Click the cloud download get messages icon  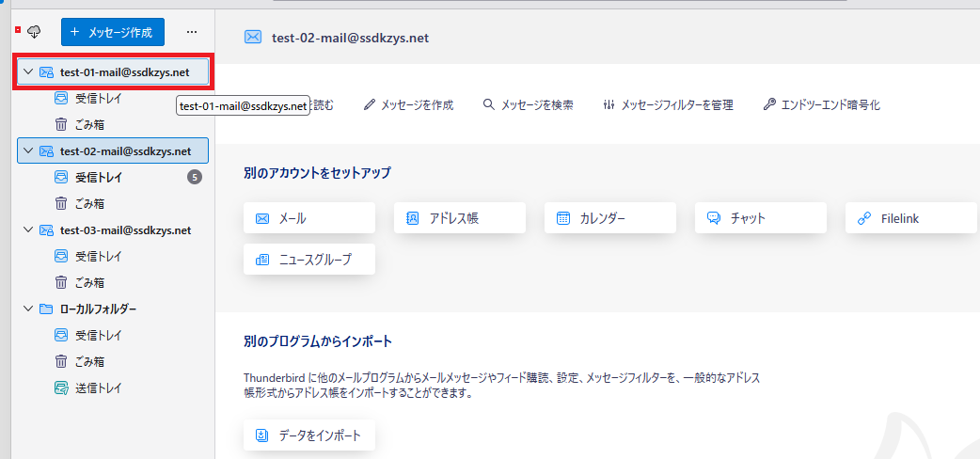[x=34, y=32]
